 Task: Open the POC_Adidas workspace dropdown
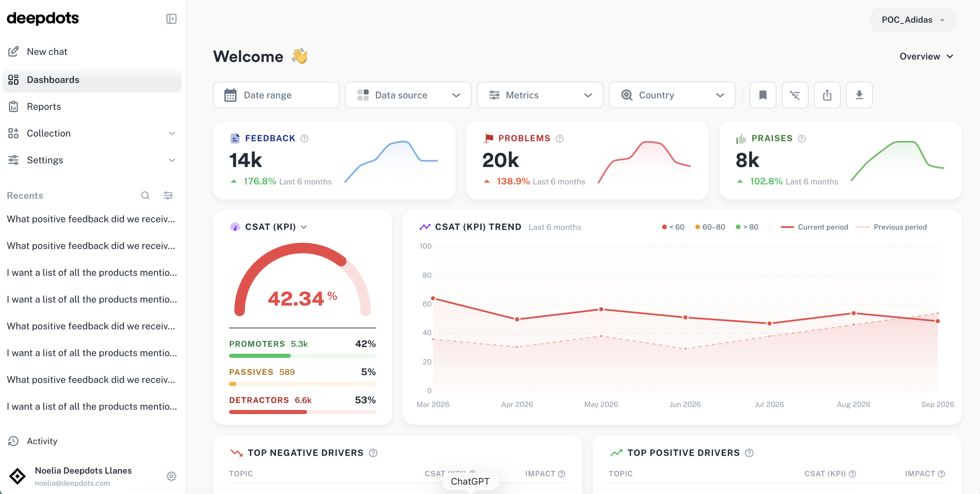[x=913, y=20]
